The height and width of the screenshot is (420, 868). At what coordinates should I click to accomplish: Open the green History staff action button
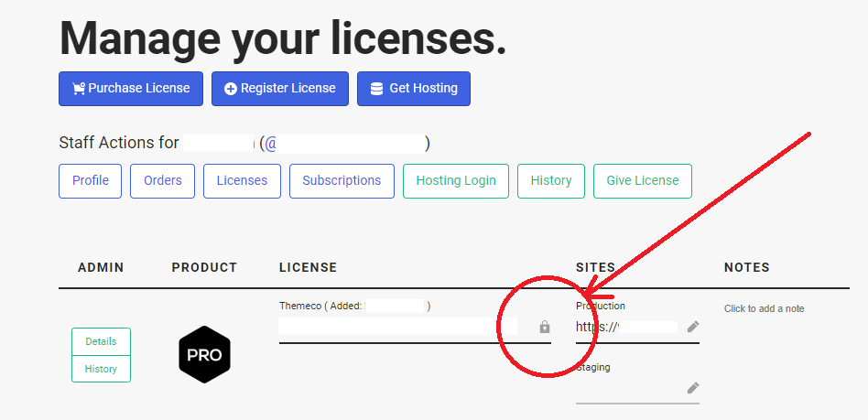click(551, 181)
